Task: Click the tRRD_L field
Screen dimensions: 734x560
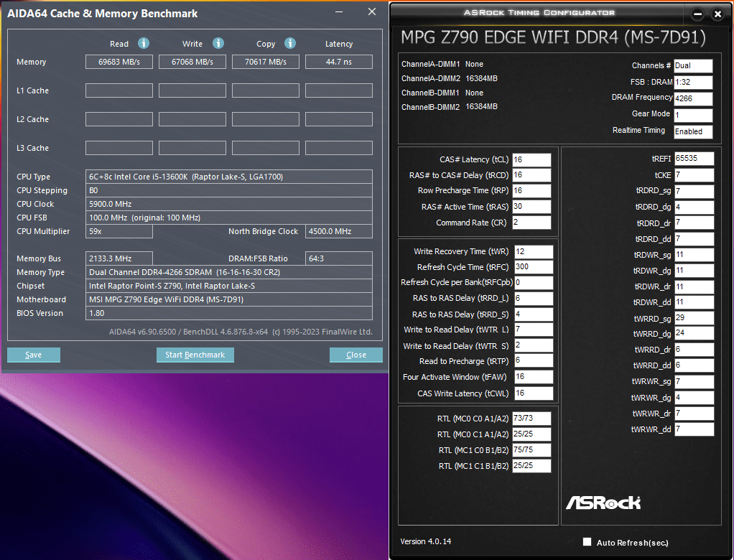Action: pyautogui.click(x=534, y=299)
